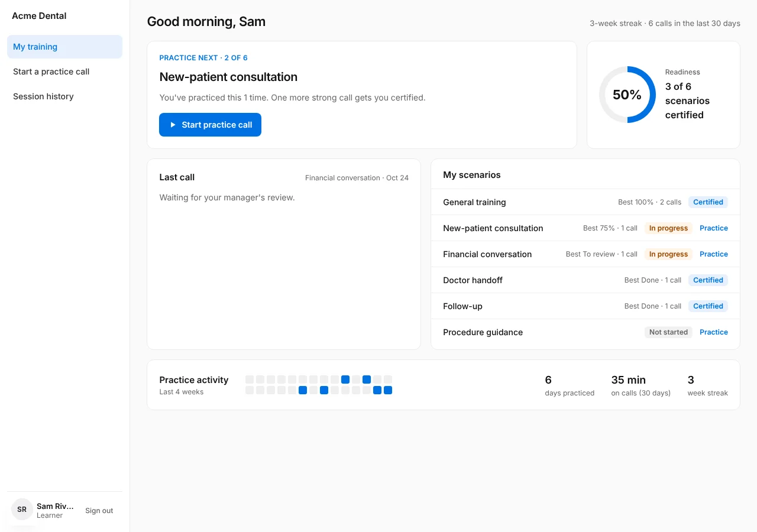Open the Follow-up scenario row
757x532 pixels.
[x=585, y=306]
